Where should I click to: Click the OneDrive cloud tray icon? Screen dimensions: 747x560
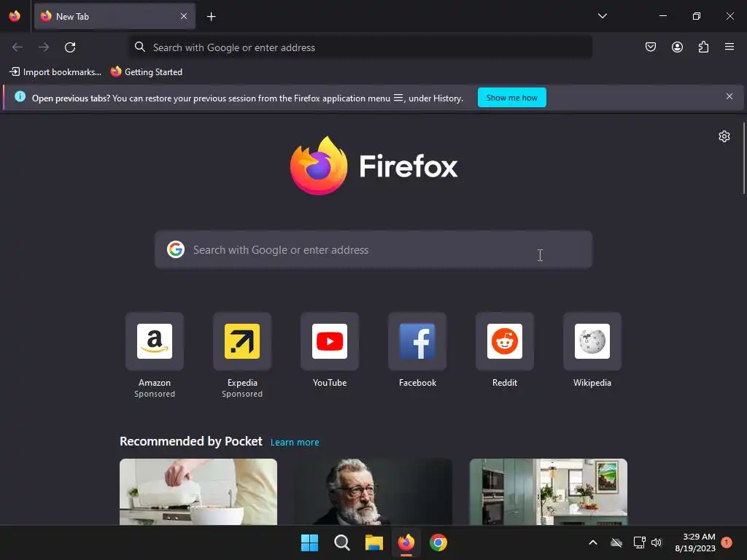(616, 542)
